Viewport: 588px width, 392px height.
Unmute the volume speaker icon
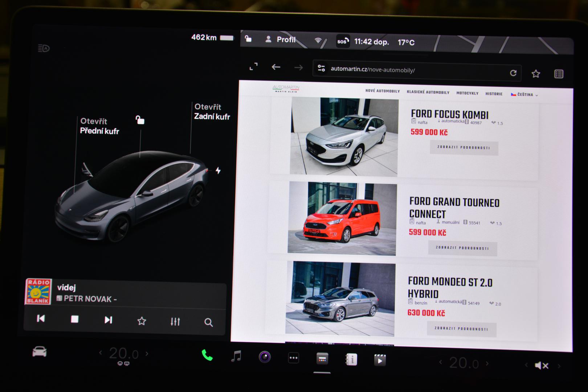541,365
